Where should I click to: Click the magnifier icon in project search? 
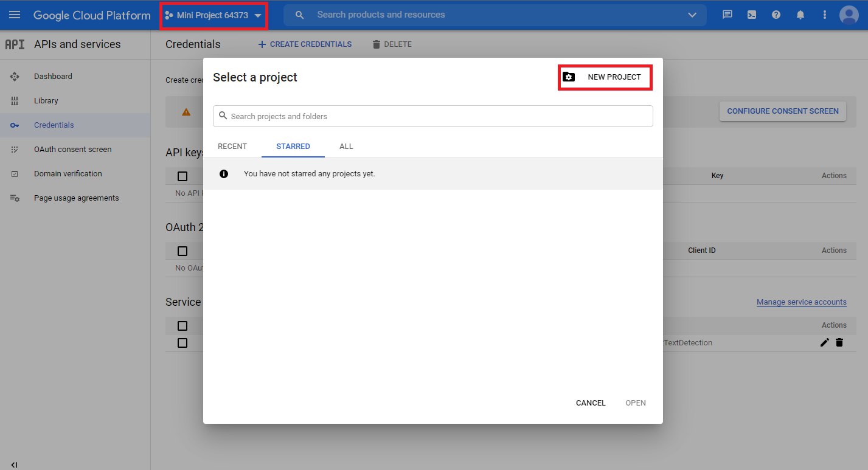tap(223, 116)
